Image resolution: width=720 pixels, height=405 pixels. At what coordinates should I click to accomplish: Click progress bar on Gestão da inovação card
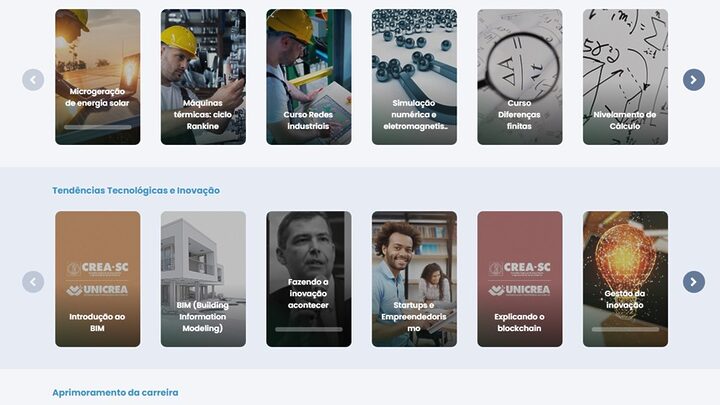click(x=625, y=329)
